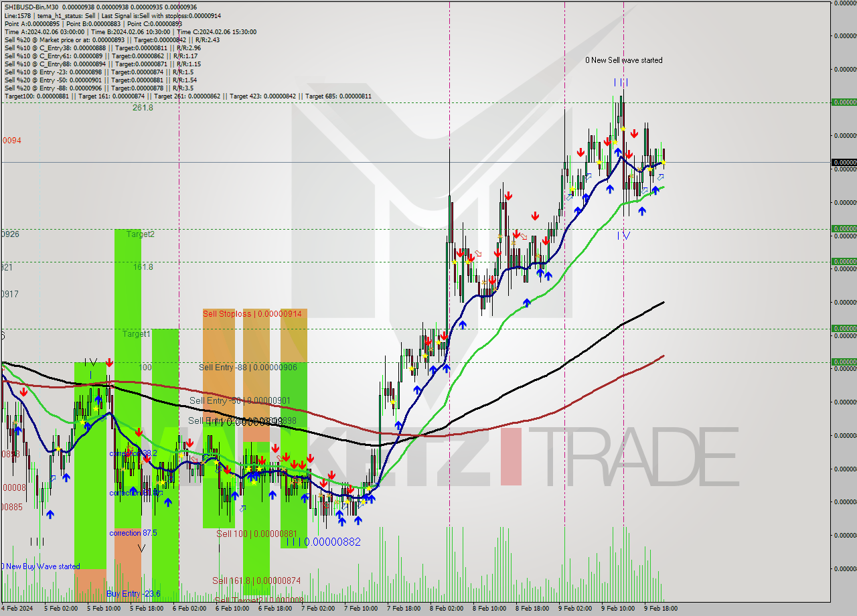Click the 'Target2' label on green bar
Screen dimensions: 857x616
pos(141,234)
